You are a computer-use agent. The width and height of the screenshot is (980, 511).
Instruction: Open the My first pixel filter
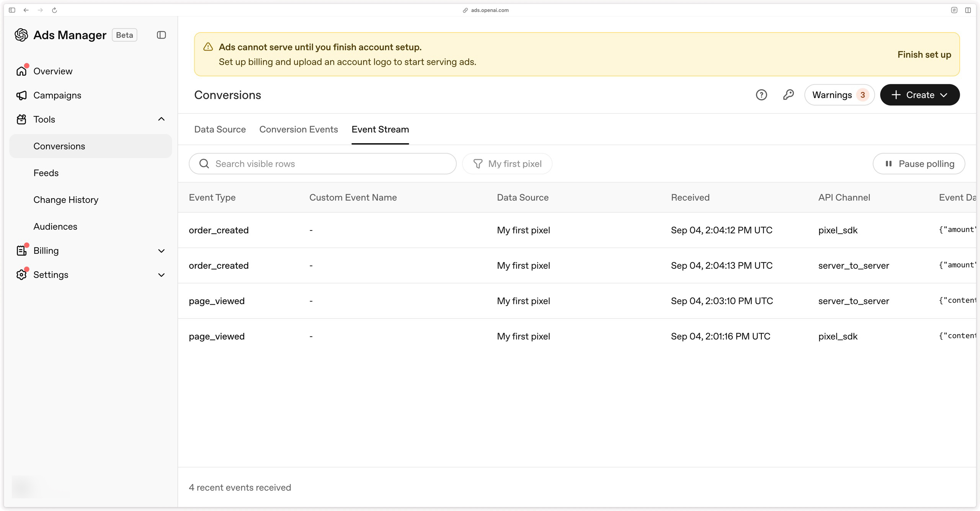click(x=507, y=164)
